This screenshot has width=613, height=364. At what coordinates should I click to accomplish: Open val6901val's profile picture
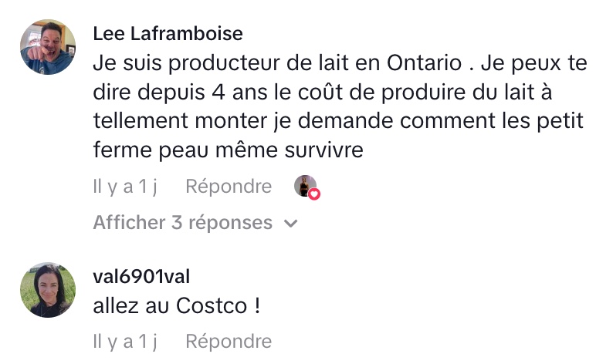(47, 290)
